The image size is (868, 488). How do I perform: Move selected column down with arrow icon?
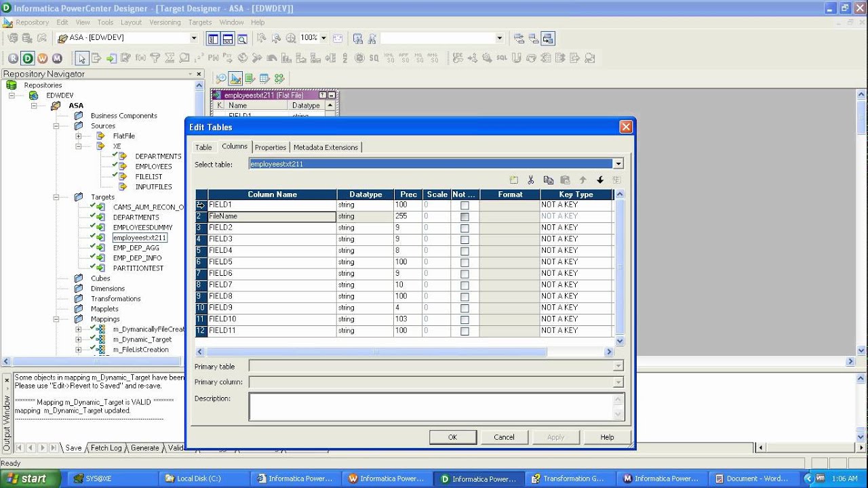(x=600, y=180)
